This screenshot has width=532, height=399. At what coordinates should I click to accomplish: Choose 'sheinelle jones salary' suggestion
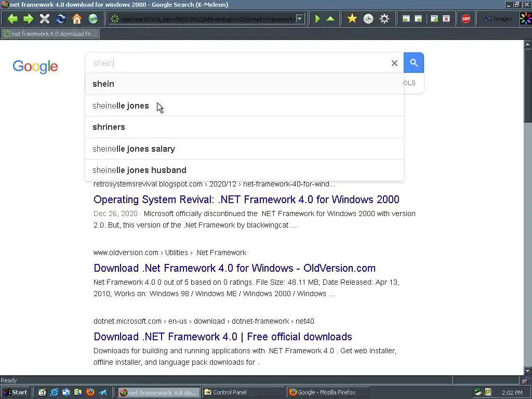click(244, 149)
